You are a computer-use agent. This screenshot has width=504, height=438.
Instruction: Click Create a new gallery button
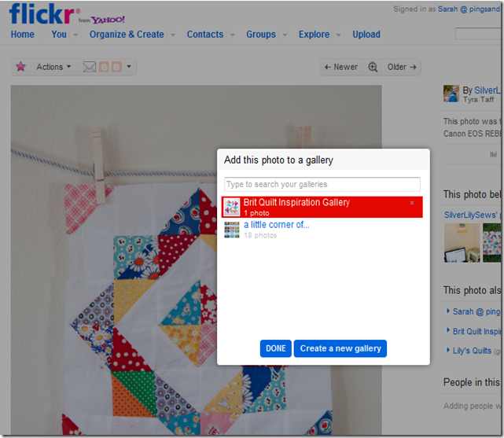340,348
